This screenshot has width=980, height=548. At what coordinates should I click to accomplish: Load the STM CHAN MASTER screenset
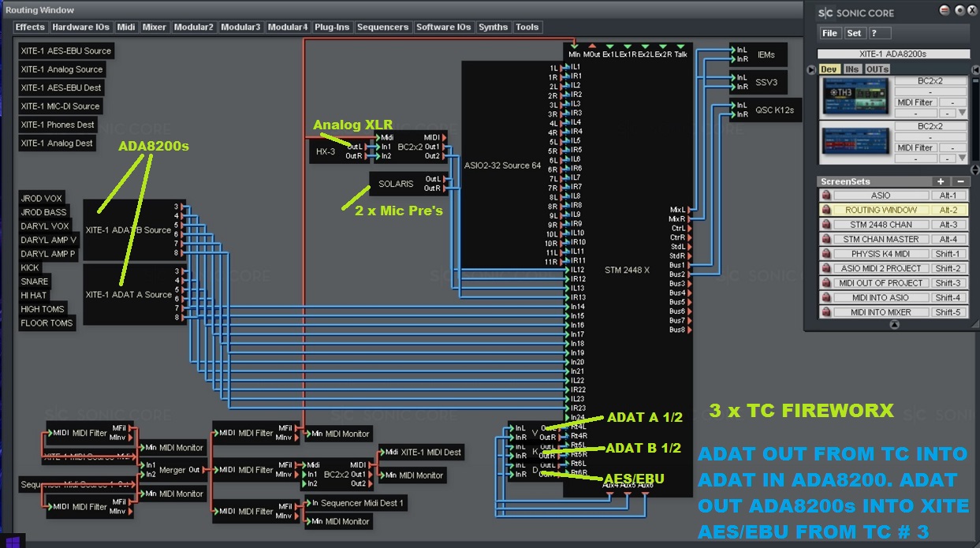881,240
